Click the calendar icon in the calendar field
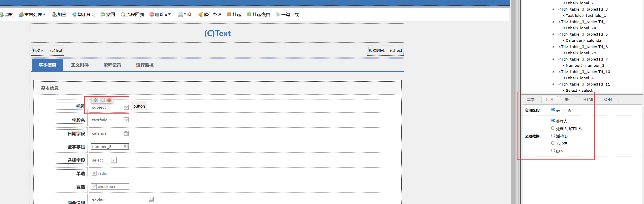 click(126, 133)
